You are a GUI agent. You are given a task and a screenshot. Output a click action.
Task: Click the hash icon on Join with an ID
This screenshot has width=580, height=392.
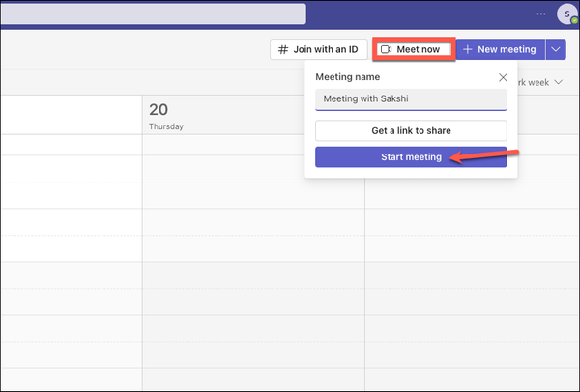(x=283, y=49)
